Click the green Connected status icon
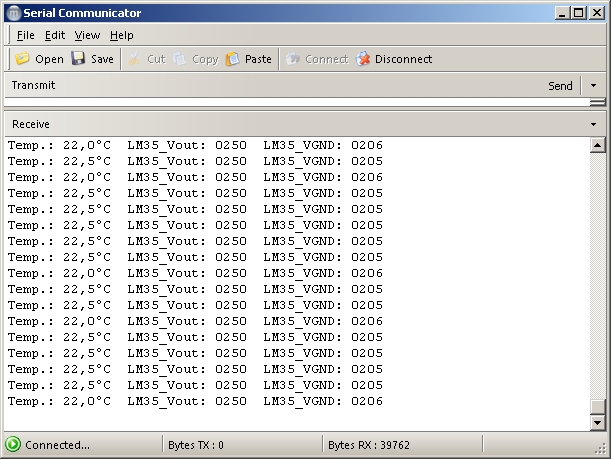611x459 pixels. pos(13,445)
